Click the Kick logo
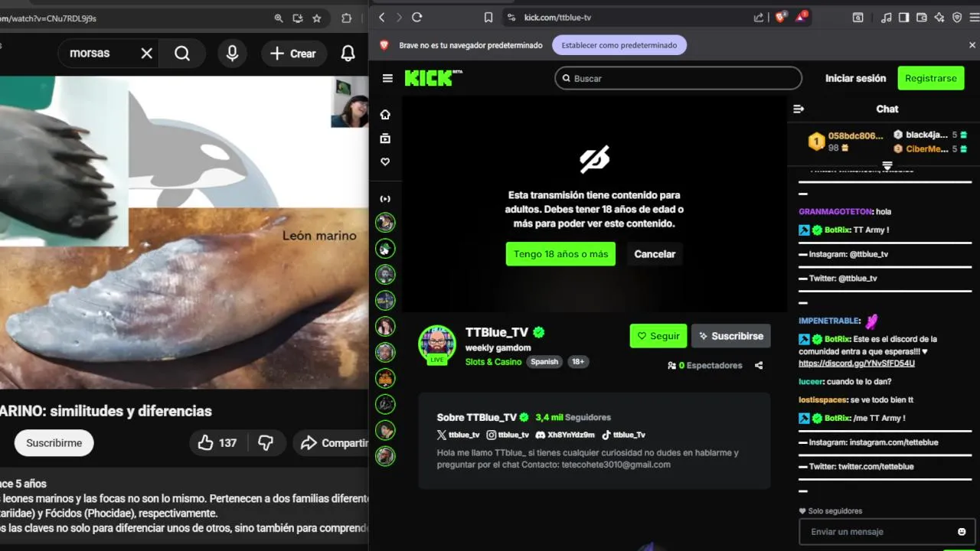Viewport: 980px width, 551px height. (x=433, y=77)
